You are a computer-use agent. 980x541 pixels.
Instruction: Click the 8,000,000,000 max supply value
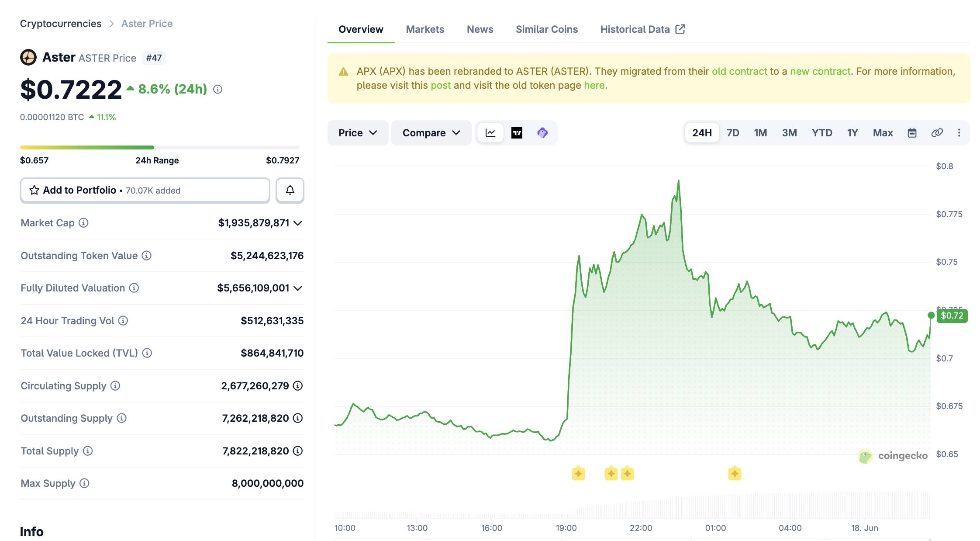tap(268, 483)
